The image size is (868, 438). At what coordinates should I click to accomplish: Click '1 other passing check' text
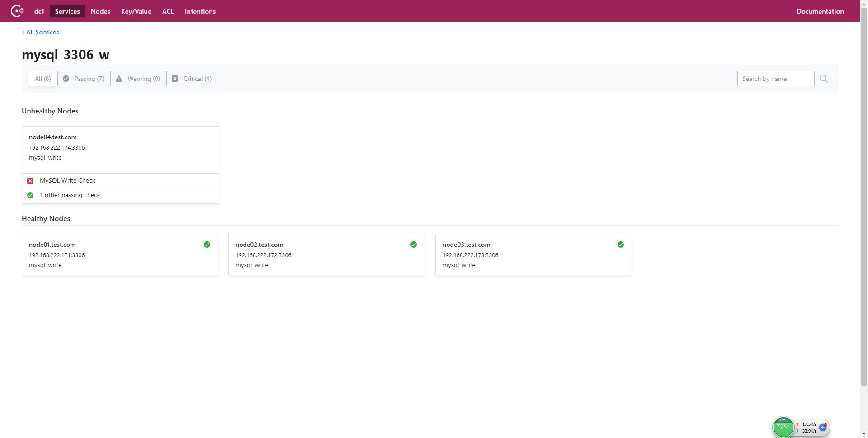tap(70, 195)
